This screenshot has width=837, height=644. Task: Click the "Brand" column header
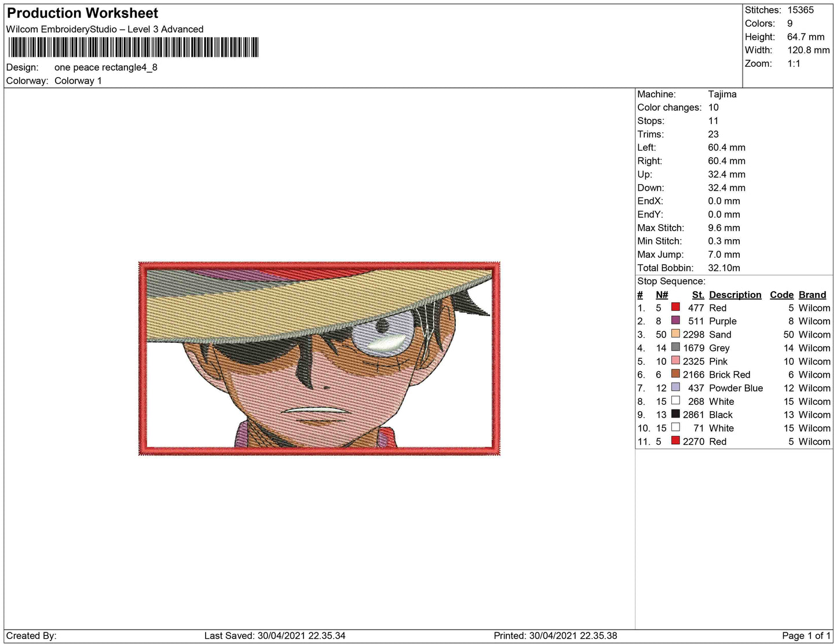tap(812, 294)
